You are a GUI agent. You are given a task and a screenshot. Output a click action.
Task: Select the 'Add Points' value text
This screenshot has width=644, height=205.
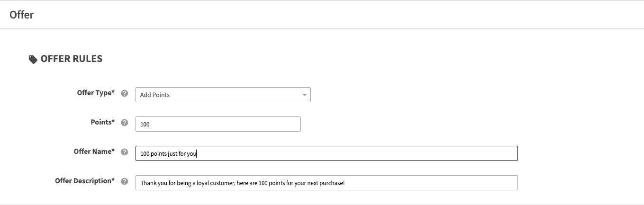pos(155,95)
